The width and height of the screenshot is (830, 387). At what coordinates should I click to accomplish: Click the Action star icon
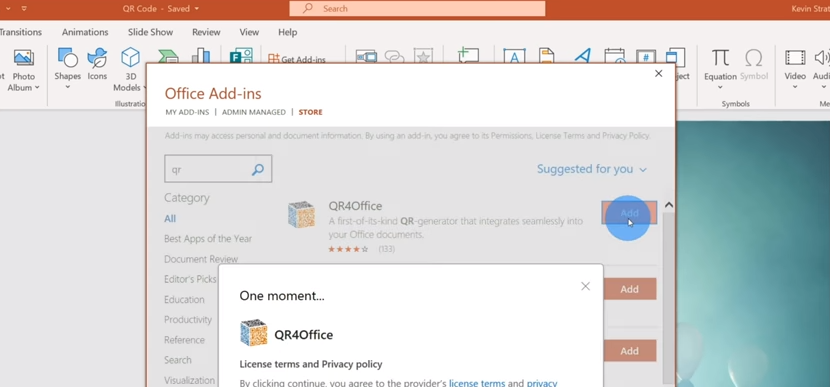[x=423, y=56]
